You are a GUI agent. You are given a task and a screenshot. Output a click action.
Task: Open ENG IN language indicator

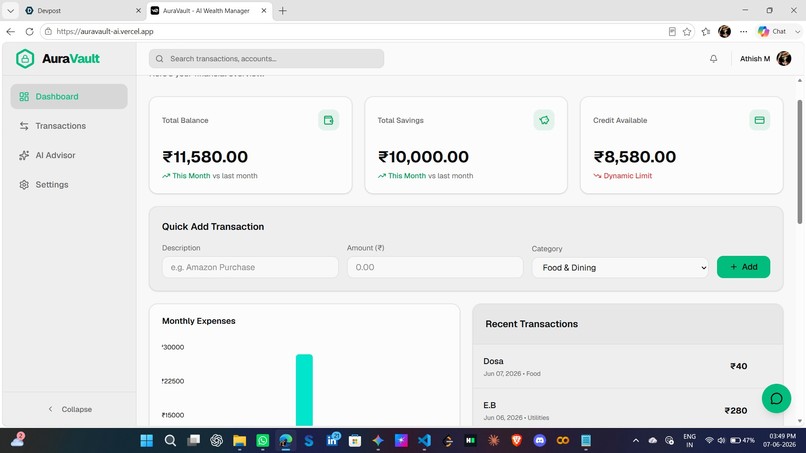pyautogui.click(x=689, y=440)
